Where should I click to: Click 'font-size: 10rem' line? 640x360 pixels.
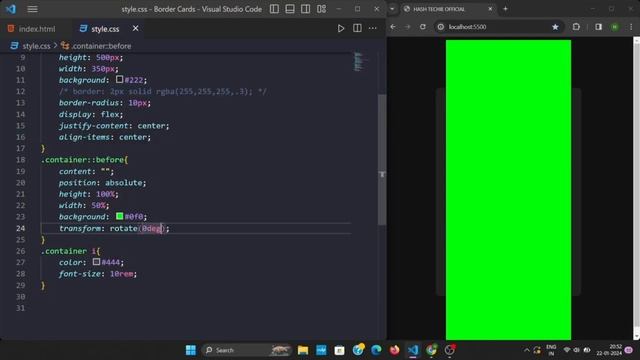[x=98, y=274]
